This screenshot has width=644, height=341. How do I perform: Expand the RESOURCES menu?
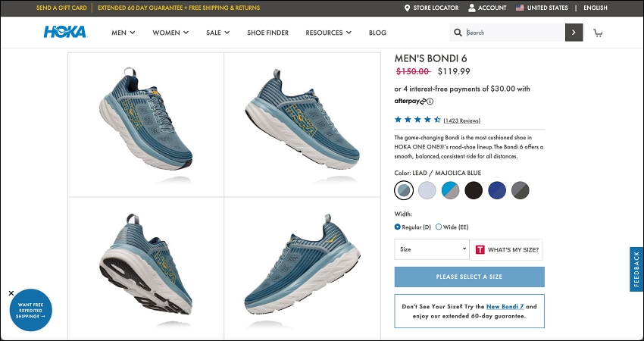pos(329,33)
